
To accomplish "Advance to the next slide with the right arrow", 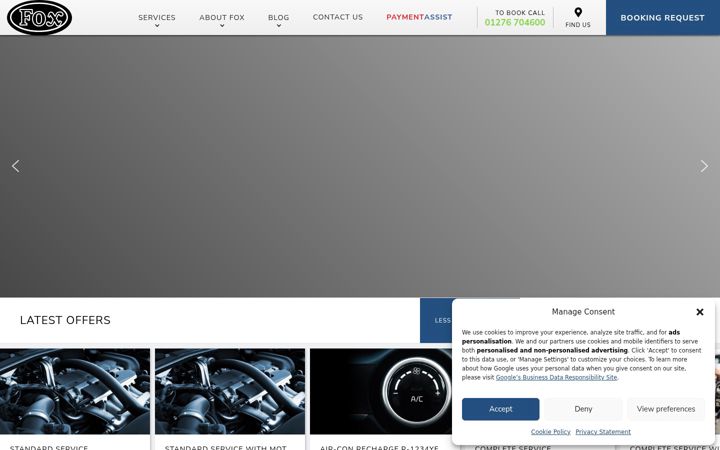I will coord(704,166).
